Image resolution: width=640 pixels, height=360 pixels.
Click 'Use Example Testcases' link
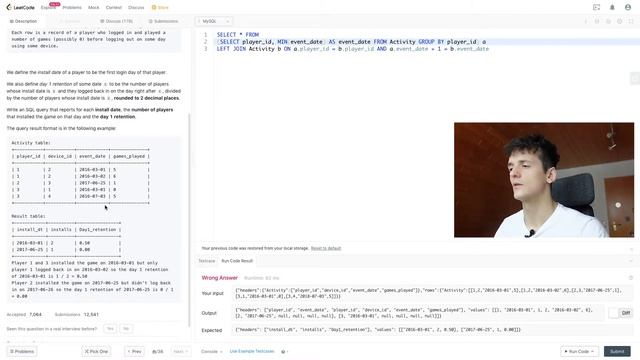[252, 351]
